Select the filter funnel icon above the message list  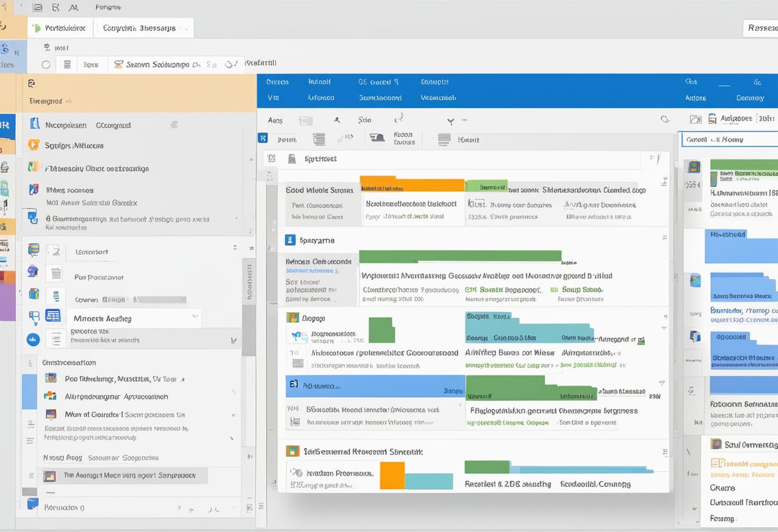click(450, 121)
